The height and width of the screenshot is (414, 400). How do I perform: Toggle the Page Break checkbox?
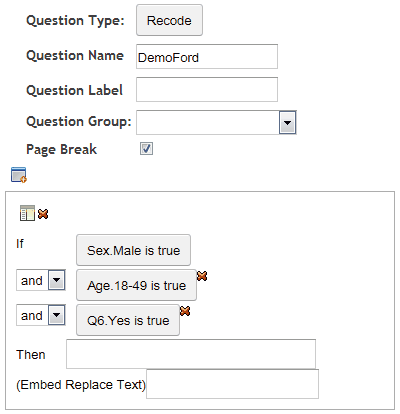pyautogui.click(x=146, y=149)
